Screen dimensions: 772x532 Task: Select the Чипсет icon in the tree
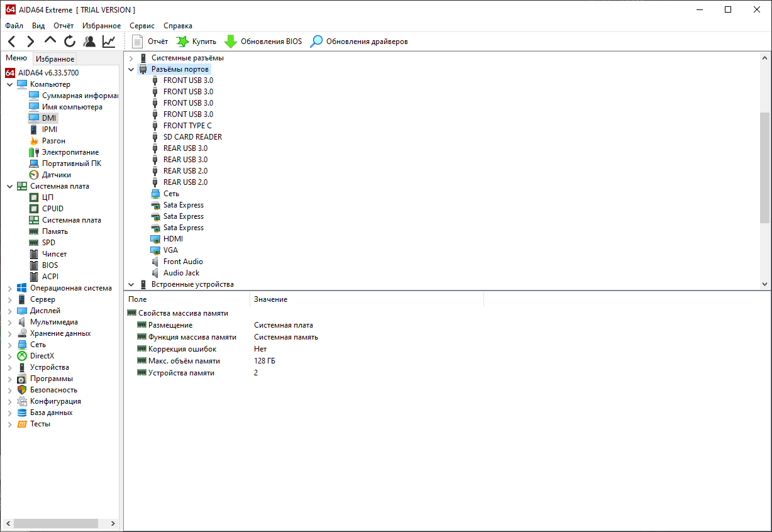click(34, 254)
